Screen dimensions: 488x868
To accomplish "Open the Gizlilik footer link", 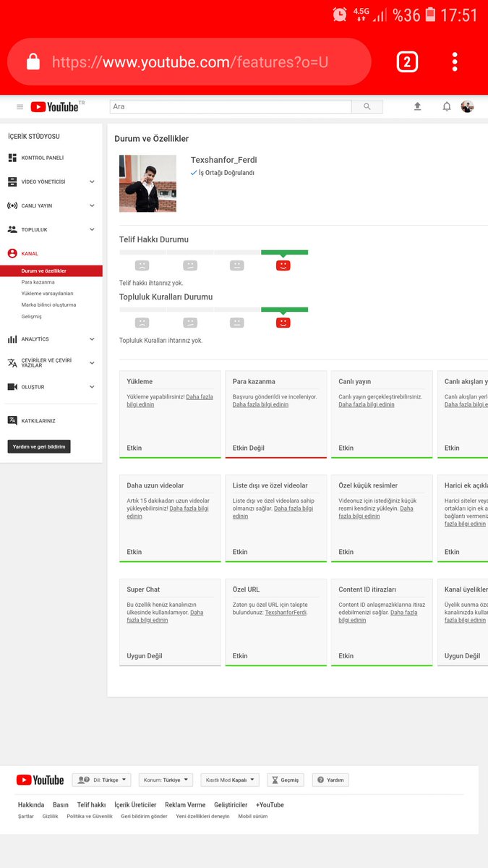I will pyautogui.click(x=50, y=816).
